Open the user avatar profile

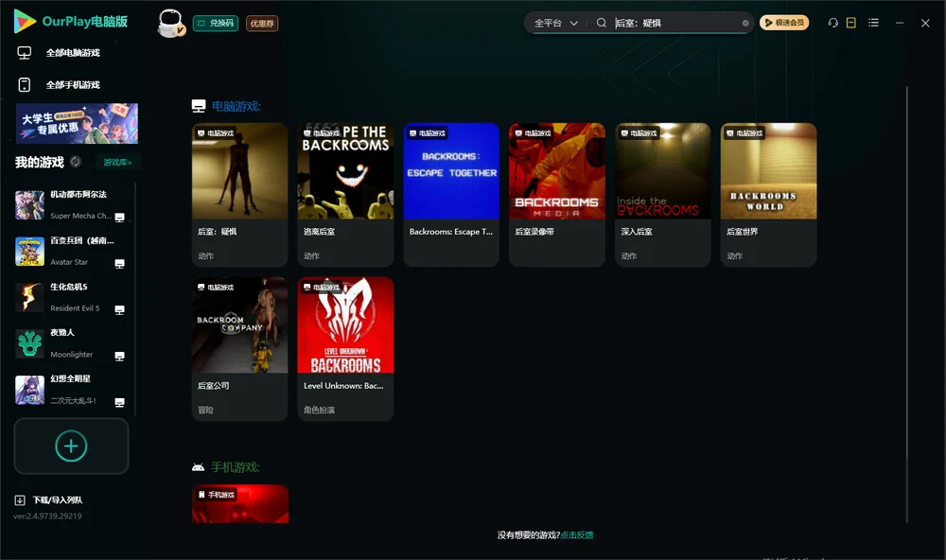pos(170,24)
